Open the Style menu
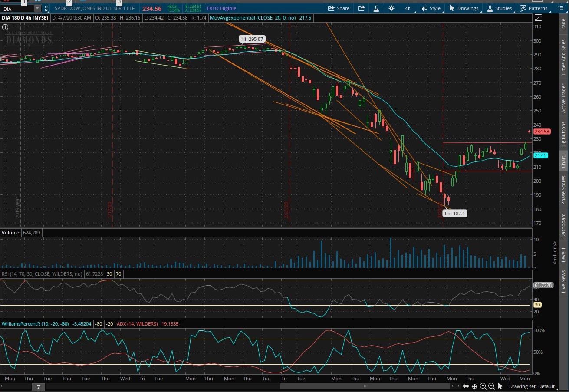 (x=431, y=8)
